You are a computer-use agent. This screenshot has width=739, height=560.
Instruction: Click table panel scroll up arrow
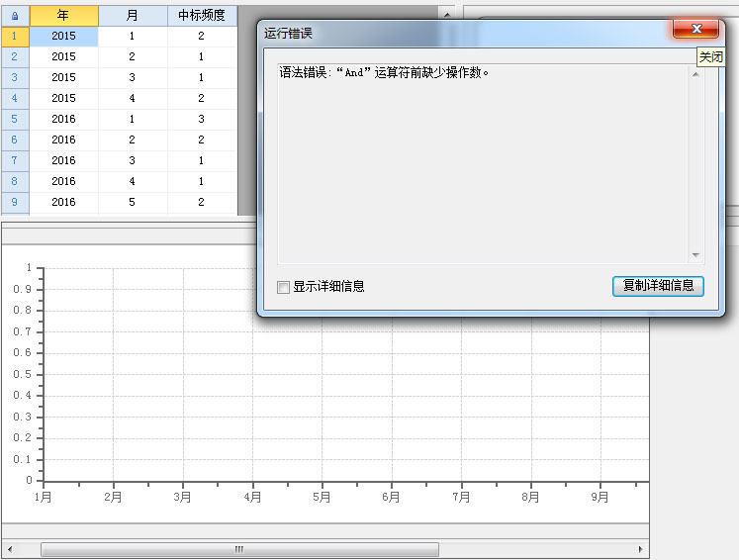(x=447, y=14)
